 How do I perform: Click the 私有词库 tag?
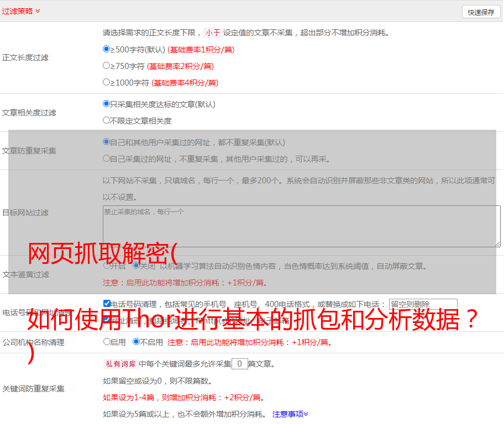(x=120, y=364)
